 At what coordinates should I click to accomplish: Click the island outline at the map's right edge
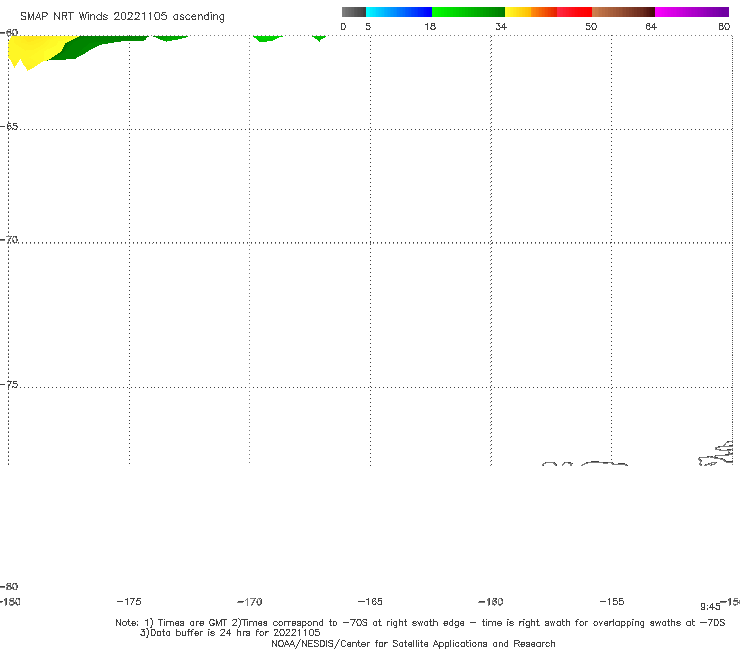[x=716, y=453]
